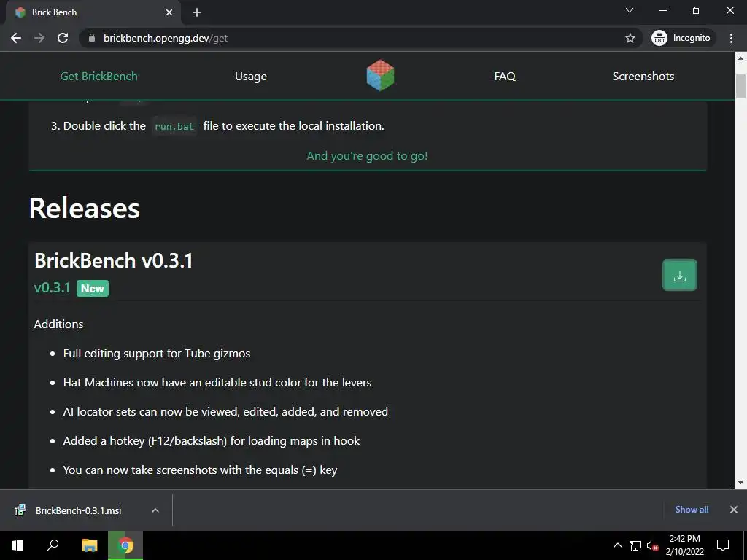747x560 pixels.
Task: Expand BrickBench-0.3.1.msi download options
Action: [155, 510]
